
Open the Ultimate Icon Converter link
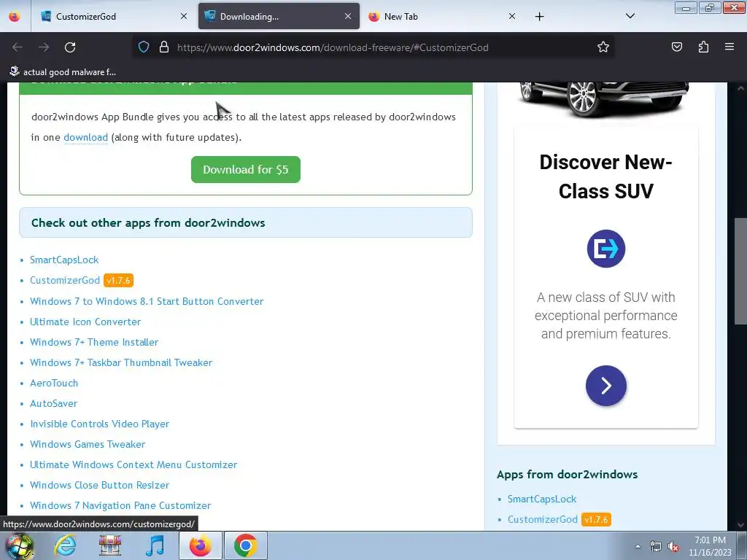pos(85,322)
